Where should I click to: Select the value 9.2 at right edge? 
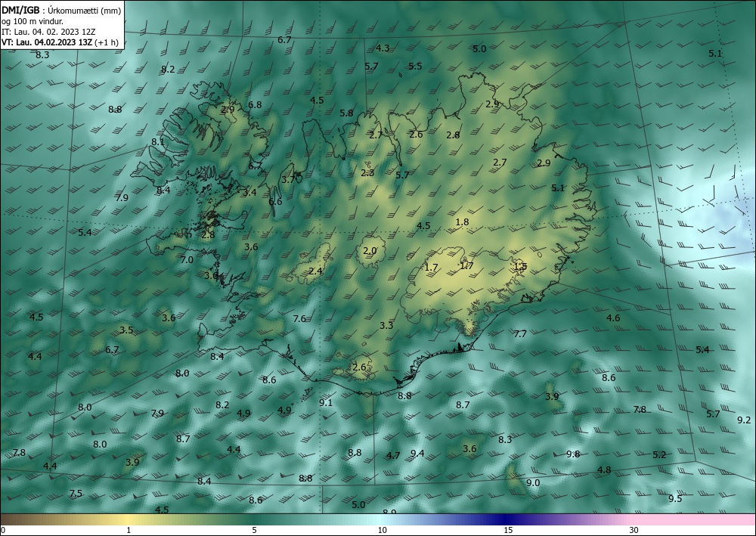coord(744,420)
